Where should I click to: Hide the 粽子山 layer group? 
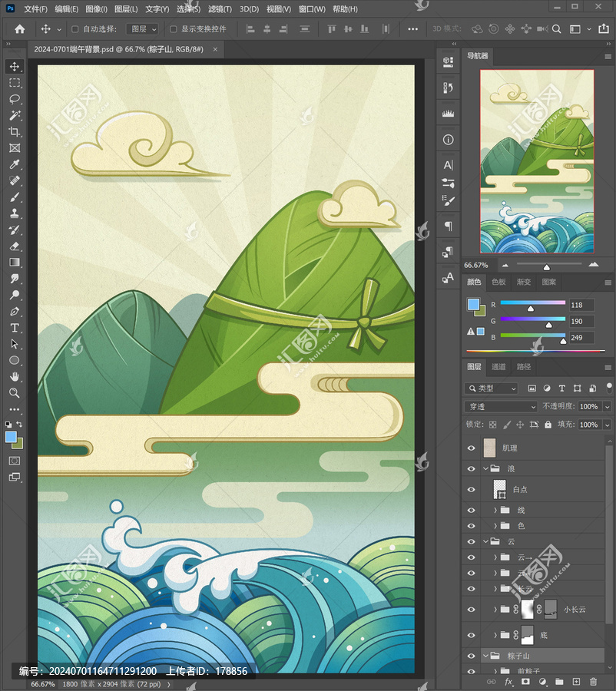coord(472,656)
